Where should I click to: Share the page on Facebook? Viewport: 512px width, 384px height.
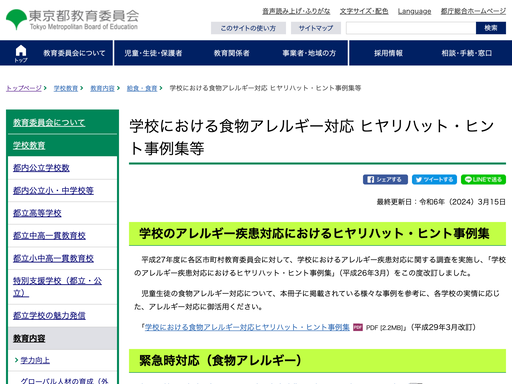click(x=385, y=180)
